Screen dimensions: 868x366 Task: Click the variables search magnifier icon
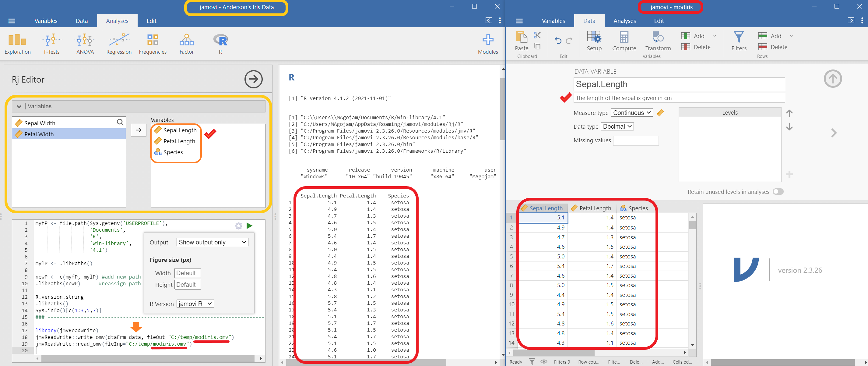click(x=120, y=123)
